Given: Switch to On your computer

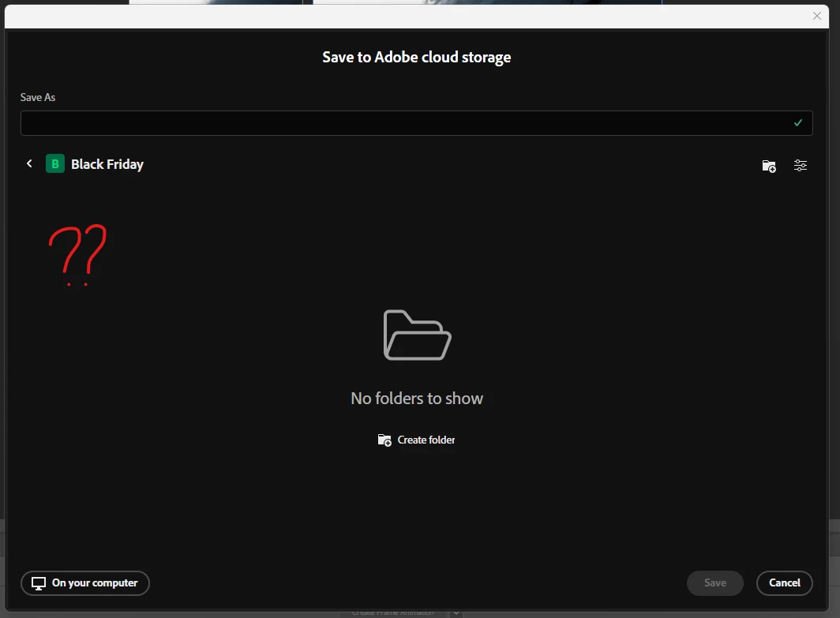Looking at the screenshot, I should pos(85,583).
